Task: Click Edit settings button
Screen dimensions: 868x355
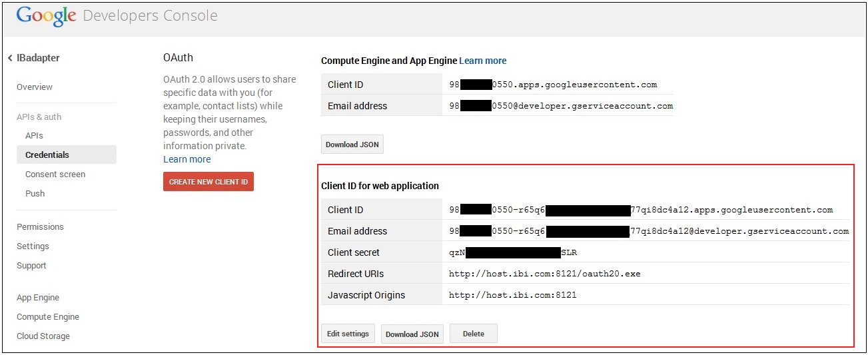Action: (348, 333)
